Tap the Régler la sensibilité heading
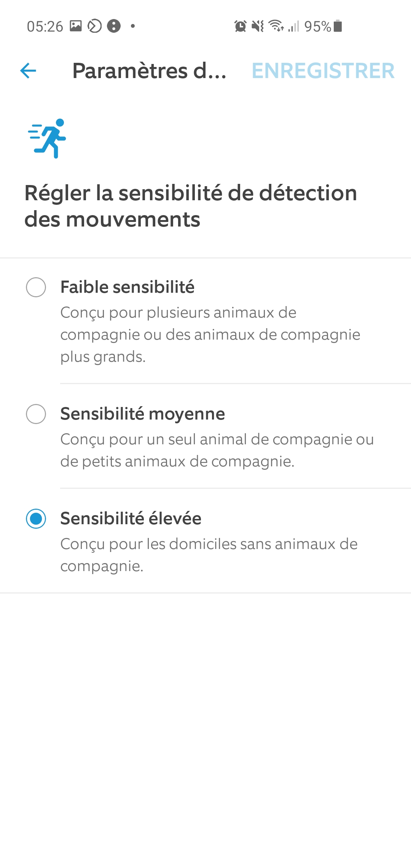Screen dimensions: 411x868 pyautogui.click(x=191, y=206)
